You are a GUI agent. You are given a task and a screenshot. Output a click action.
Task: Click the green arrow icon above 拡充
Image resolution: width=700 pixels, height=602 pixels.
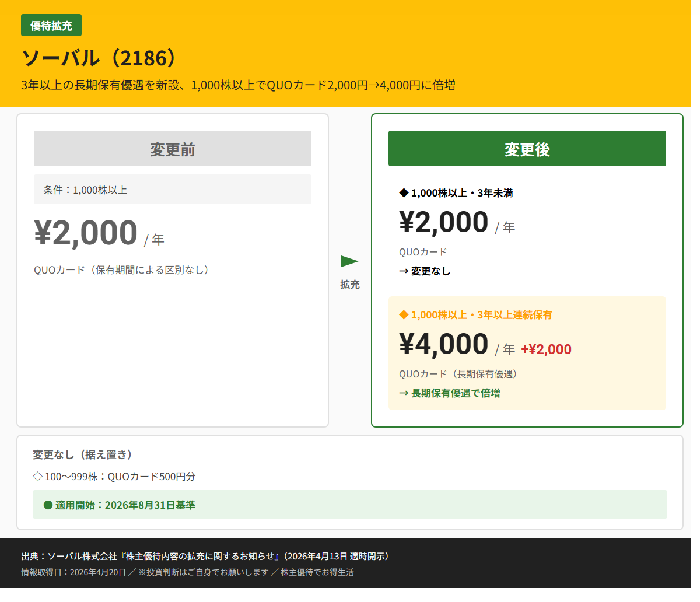(349, 261)
